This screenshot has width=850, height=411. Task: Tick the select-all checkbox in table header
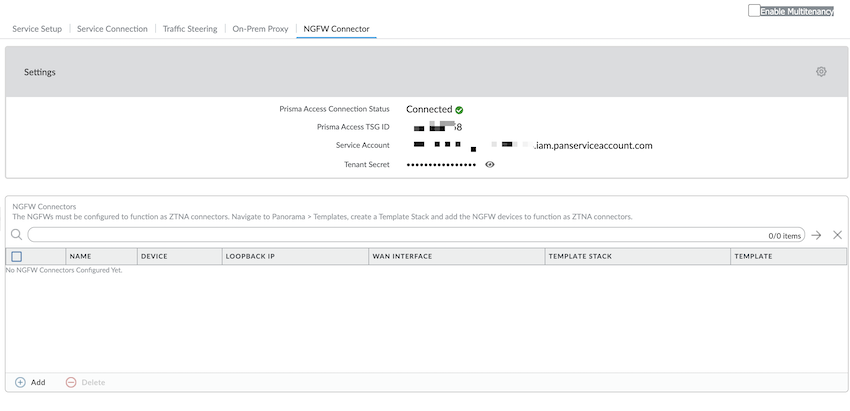[16, 256]
